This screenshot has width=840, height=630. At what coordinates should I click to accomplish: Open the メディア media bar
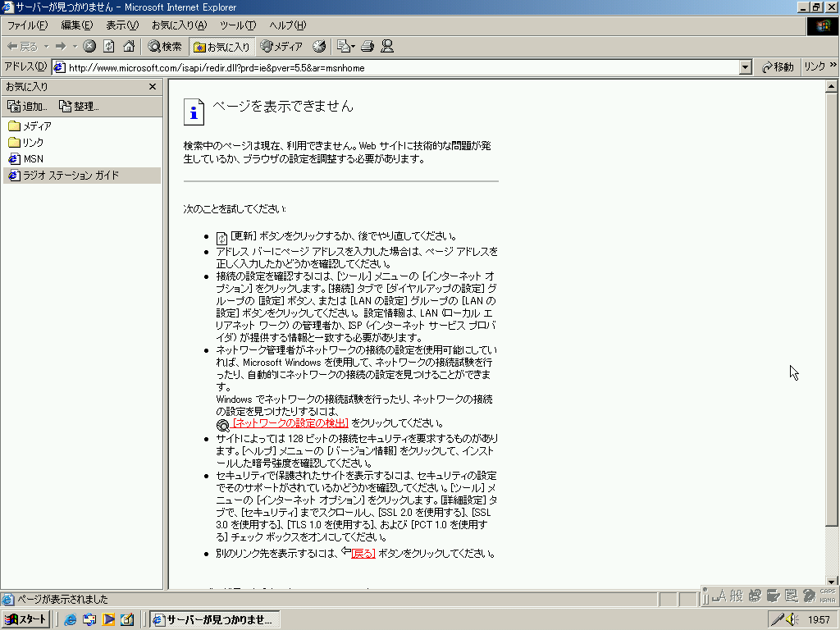[281, 47]
